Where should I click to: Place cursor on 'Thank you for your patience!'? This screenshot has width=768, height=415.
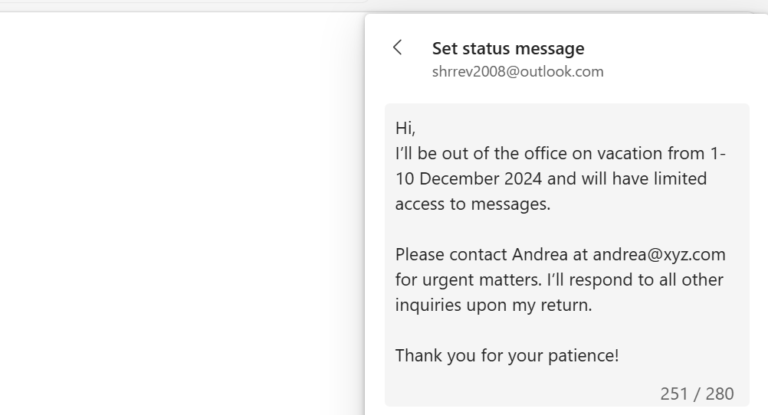pos(506,355)
